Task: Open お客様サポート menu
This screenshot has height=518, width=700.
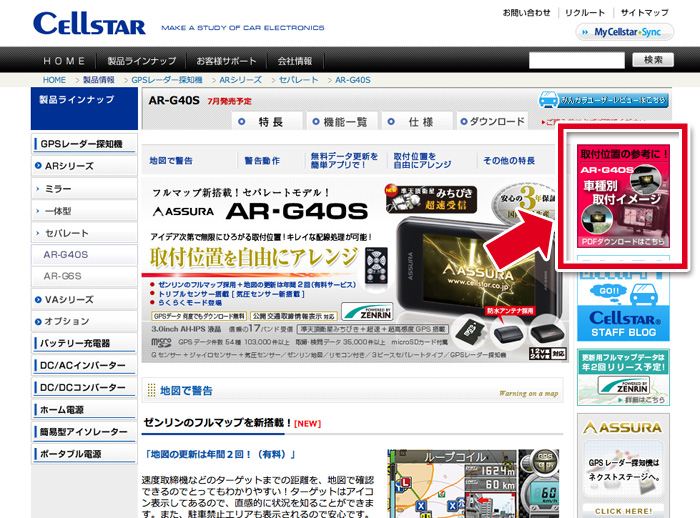Action: point(226,61)
